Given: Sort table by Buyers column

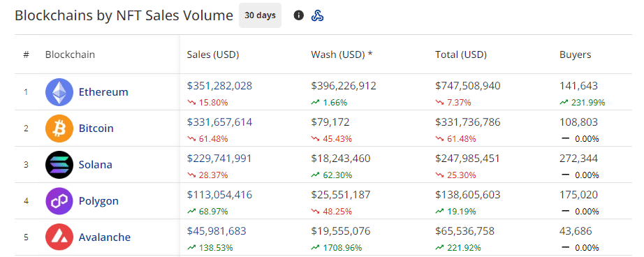Looking at the screenshot, I should coord(575,54).
